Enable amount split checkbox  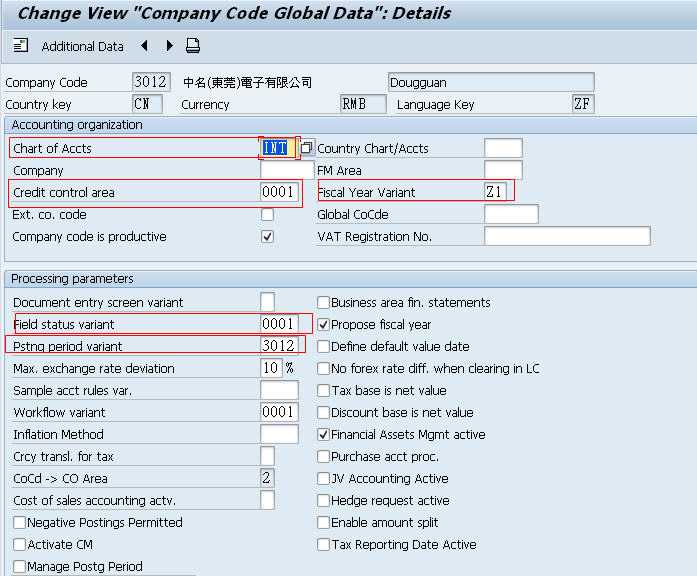pos(324,522)
